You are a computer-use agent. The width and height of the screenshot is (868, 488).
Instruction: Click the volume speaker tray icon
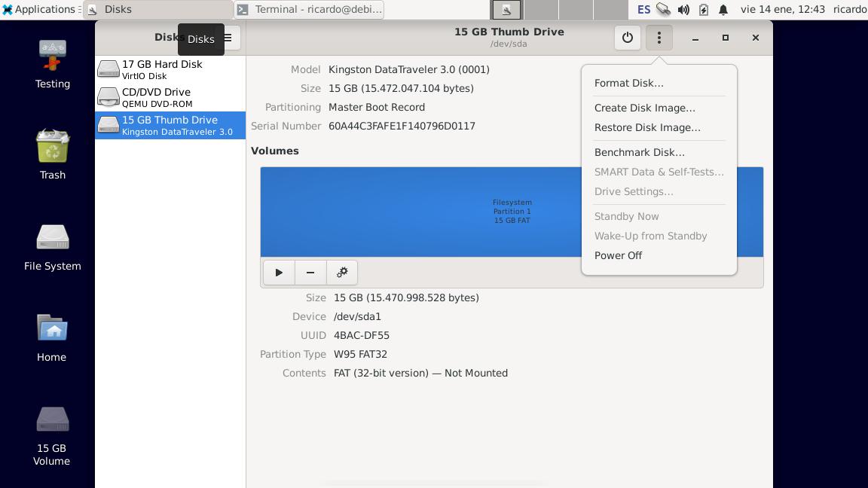tap(683, 9)
